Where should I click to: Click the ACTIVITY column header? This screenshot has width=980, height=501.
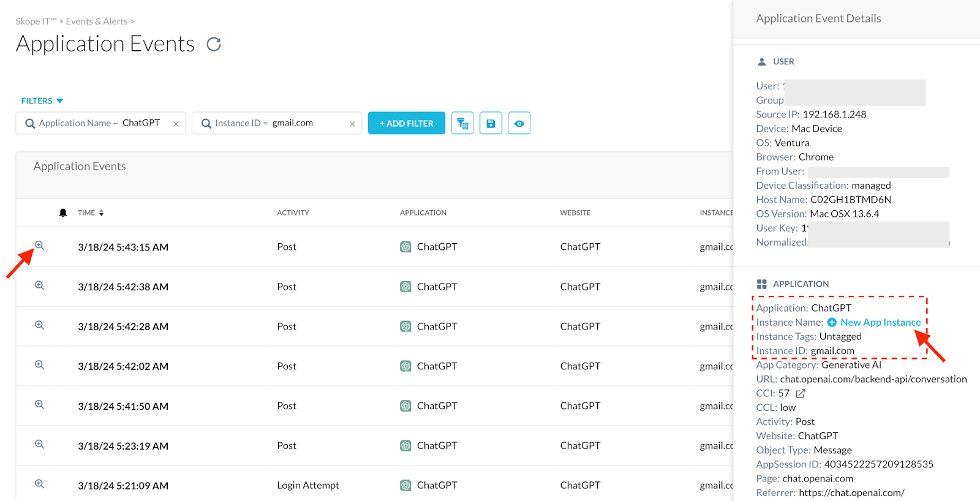coord(293,213)
